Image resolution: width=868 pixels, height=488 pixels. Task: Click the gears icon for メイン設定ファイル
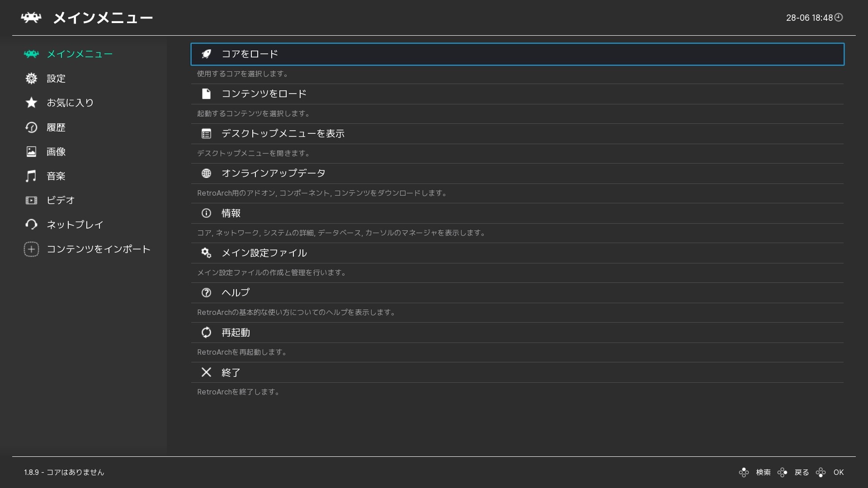click(x=206, y=253)
